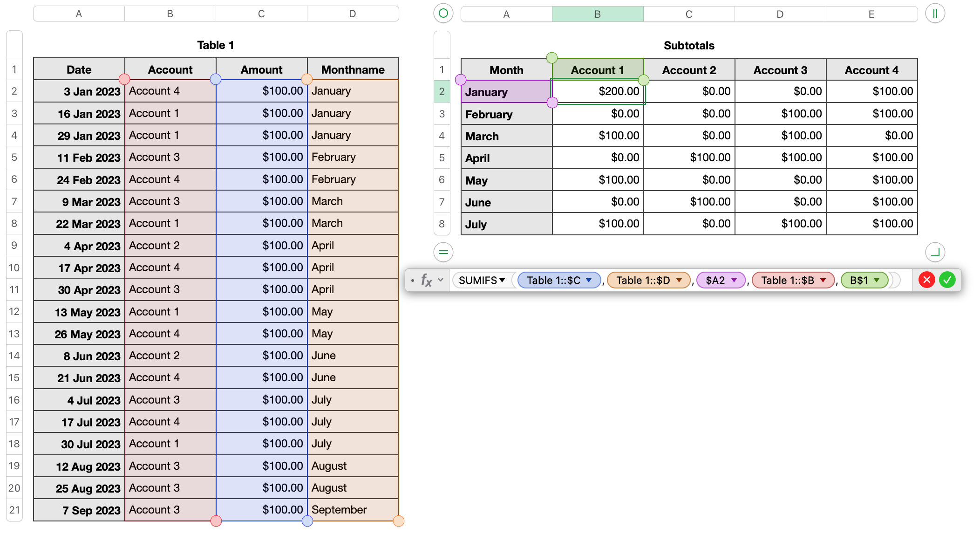This screenshot has width=980, height=548.
Task: Click the add-column handle on Subtotals
Action: [x=935, y=14]
